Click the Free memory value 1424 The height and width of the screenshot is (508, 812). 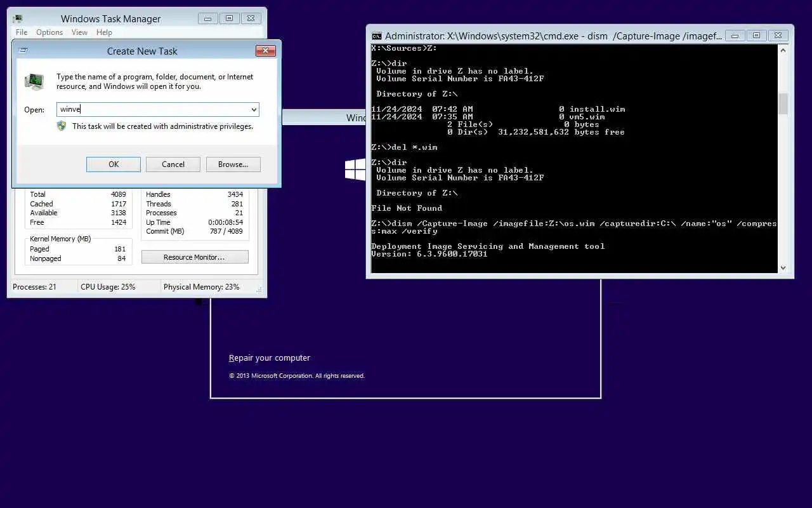[119, 222]
